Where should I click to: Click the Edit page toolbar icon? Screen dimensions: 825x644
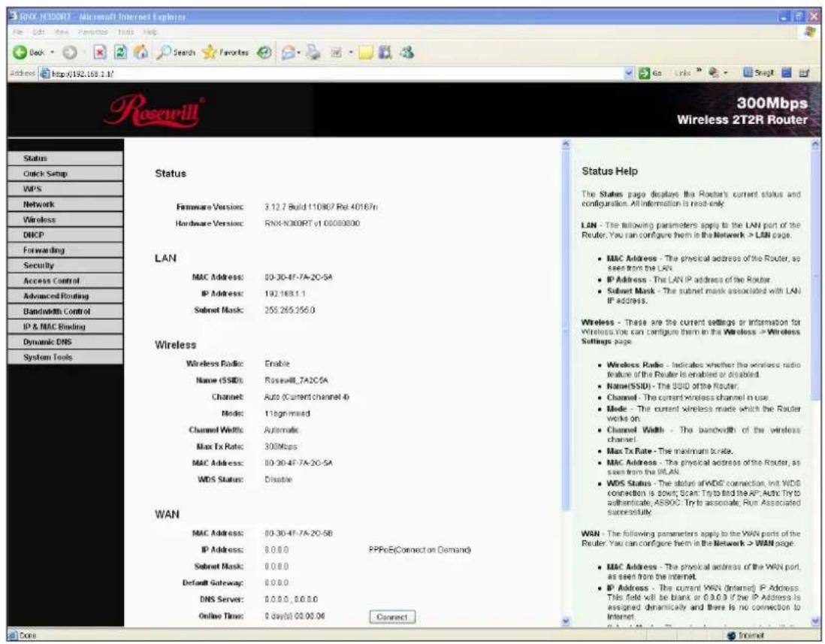click(x=336, y=52)
